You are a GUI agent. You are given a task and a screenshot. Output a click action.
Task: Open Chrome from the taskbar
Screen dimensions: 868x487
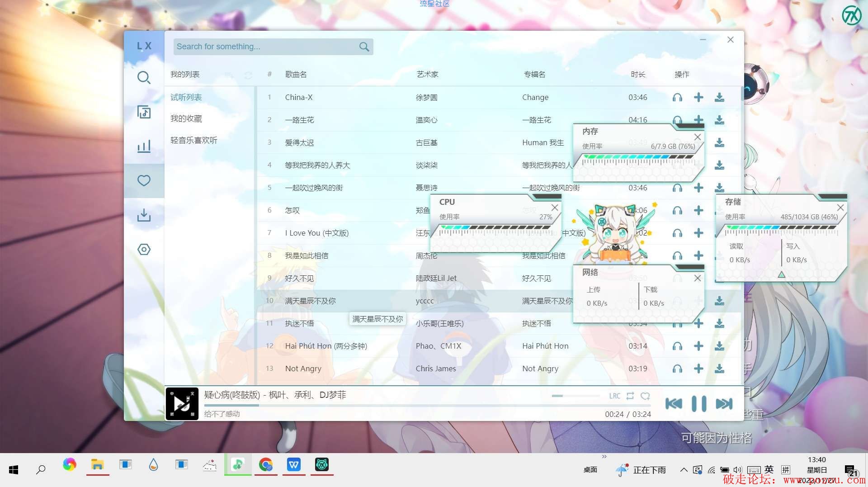pyautogui.click(x=266, y=465)
